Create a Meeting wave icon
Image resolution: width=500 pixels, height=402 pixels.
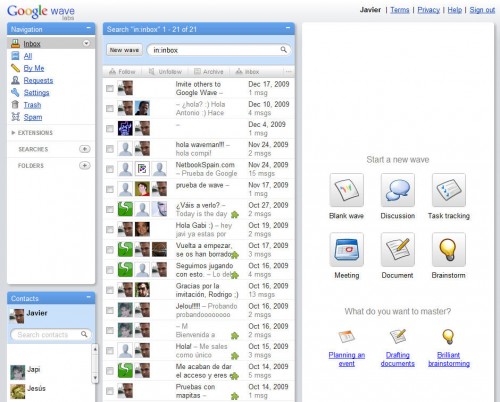point(346,249)
